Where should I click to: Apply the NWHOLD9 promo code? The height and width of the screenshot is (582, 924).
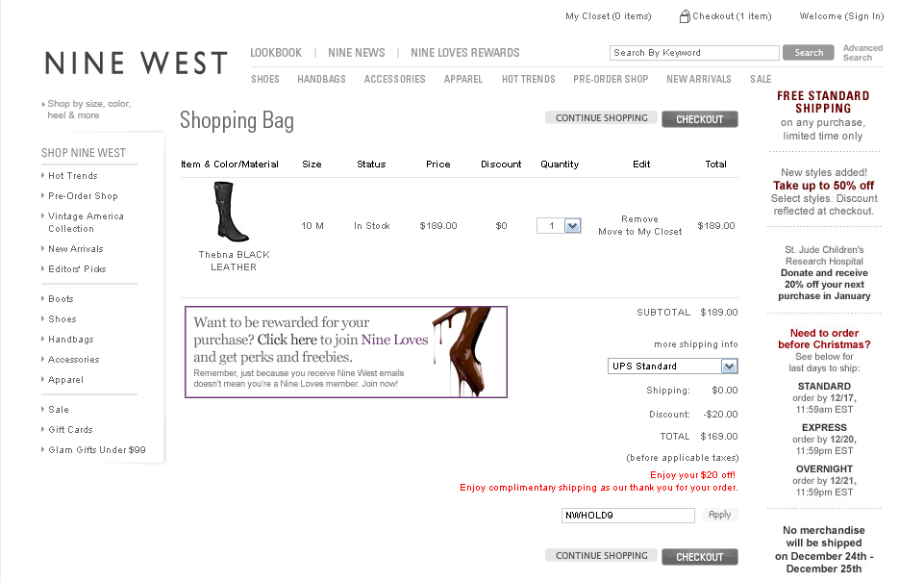[719, 515]
